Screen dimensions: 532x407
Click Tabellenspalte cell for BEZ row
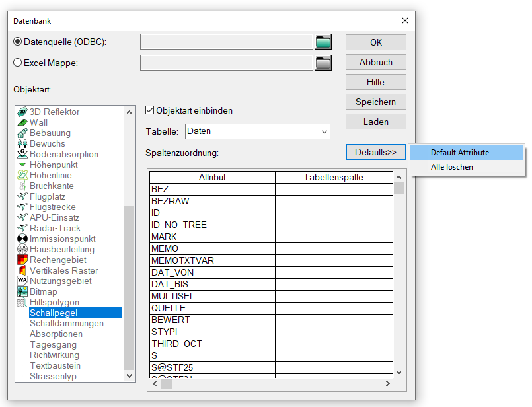click(334, 189)
